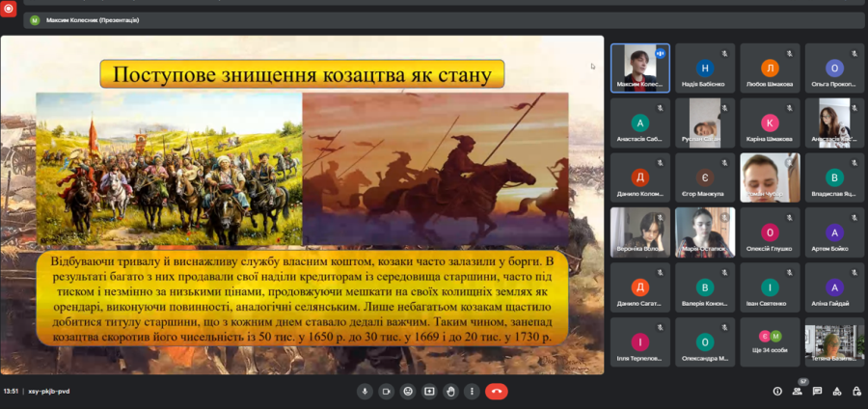
Task: Select the Анастасія video tile beside Каріна Шмакова
Action: [x=834, y=123]
